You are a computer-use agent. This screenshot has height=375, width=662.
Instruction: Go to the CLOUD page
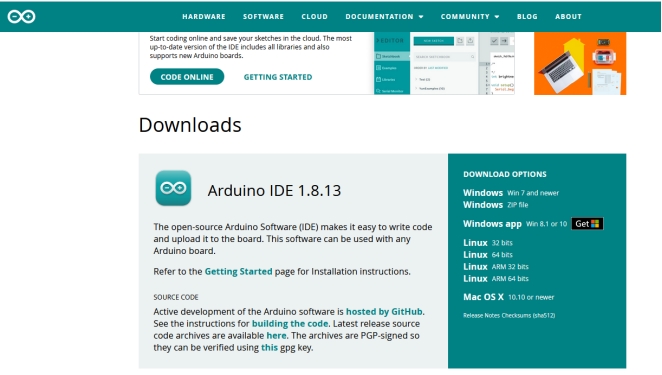[315, 16]
